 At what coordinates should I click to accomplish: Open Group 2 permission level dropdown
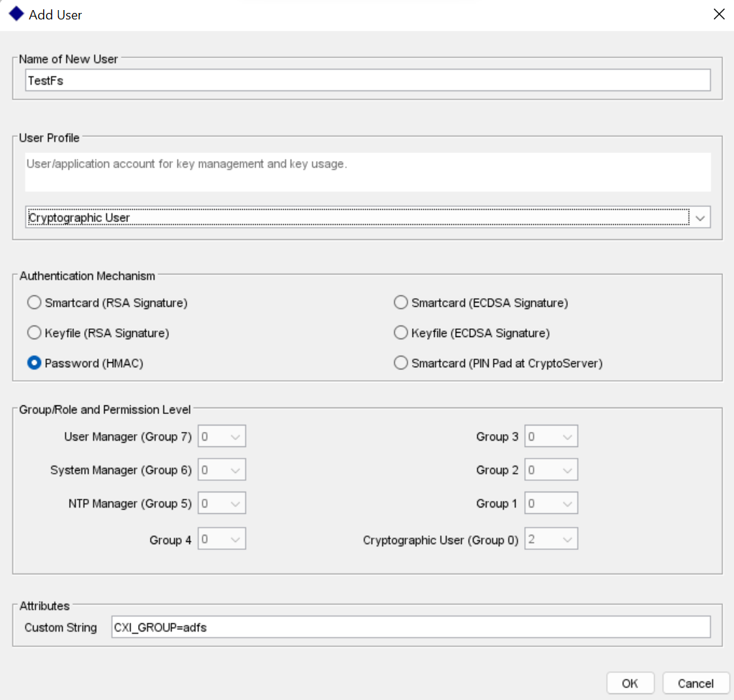(551, 470)
